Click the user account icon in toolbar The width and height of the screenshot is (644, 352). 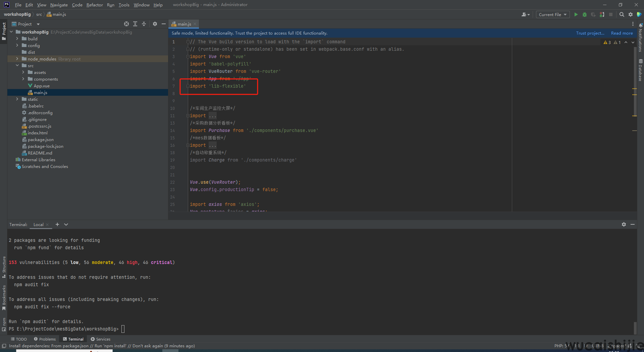(526, 14)
